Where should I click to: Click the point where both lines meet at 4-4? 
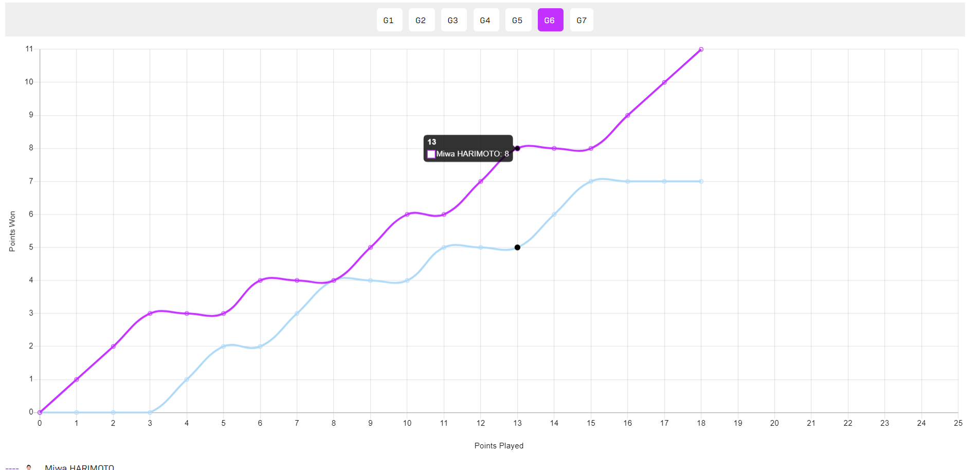point(334,280)
